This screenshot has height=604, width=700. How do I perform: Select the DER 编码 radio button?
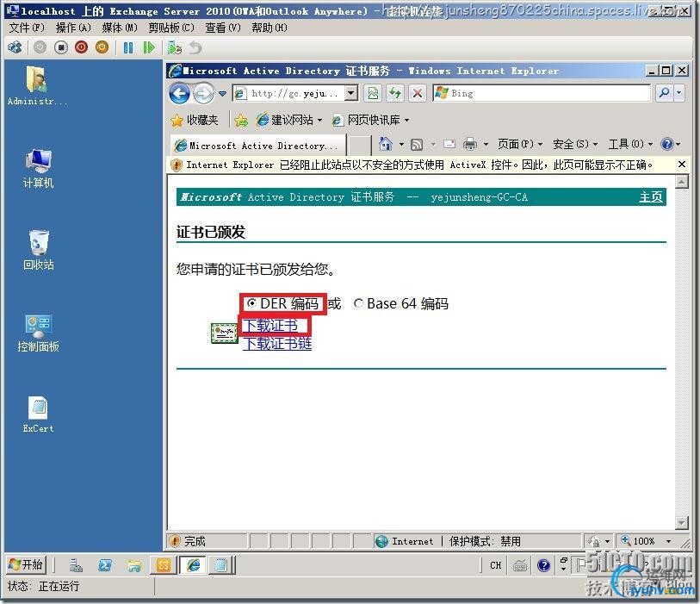251,303
